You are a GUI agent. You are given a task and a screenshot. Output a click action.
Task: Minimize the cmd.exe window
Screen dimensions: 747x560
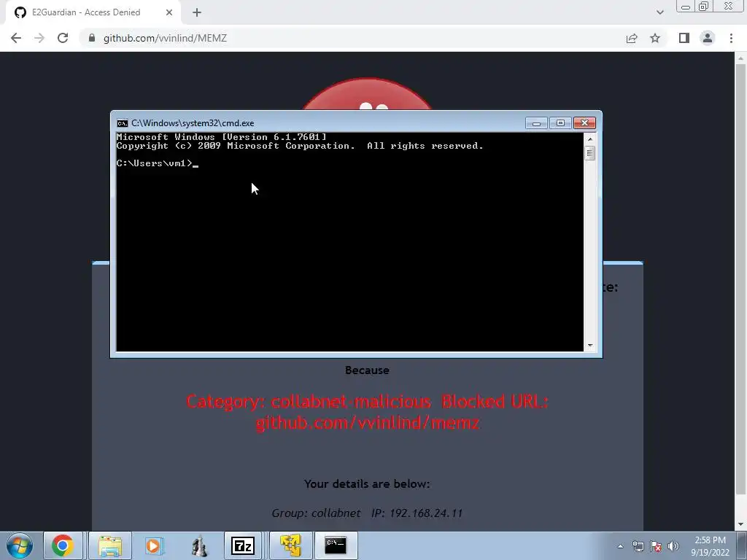[x=536, y=123]
